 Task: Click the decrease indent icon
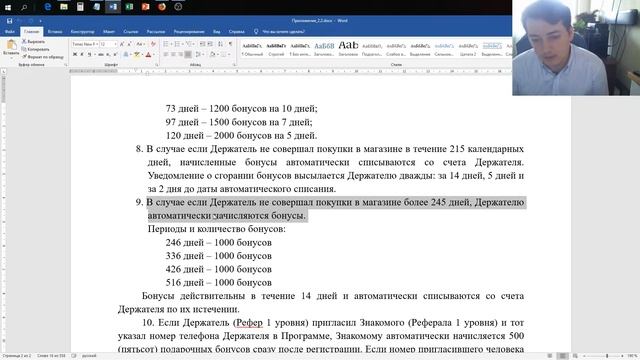(x=202, y=44)
